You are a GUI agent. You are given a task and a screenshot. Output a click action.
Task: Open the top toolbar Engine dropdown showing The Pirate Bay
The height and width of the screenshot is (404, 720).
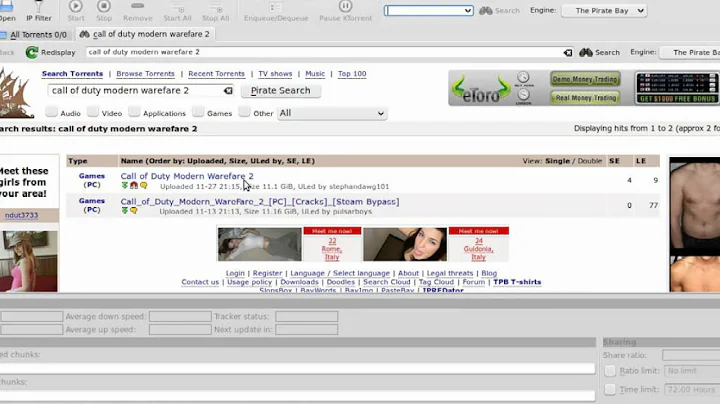click(x=604, y=11)
